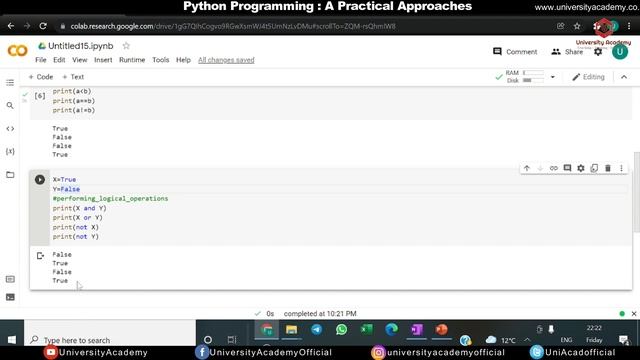Go back in browser history

pyautogui.click(x=11, y=26)
